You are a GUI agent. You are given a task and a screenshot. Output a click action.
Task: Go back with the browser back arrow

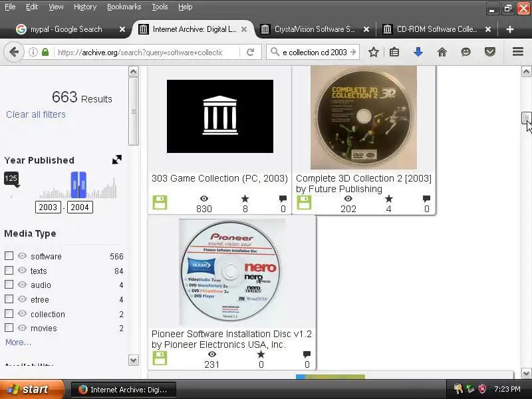[x=14, y=53]
